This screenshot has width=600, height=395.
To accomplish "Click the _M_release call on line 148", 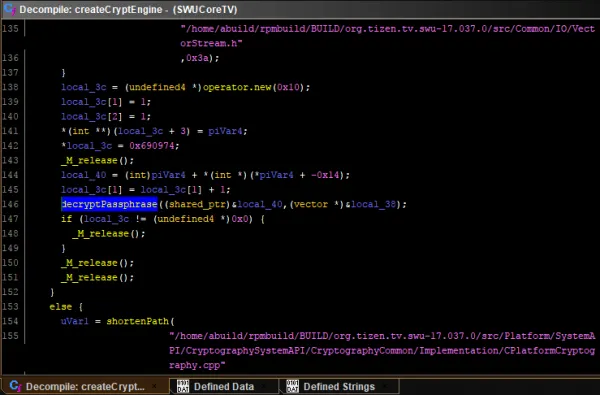I will 101,233.
